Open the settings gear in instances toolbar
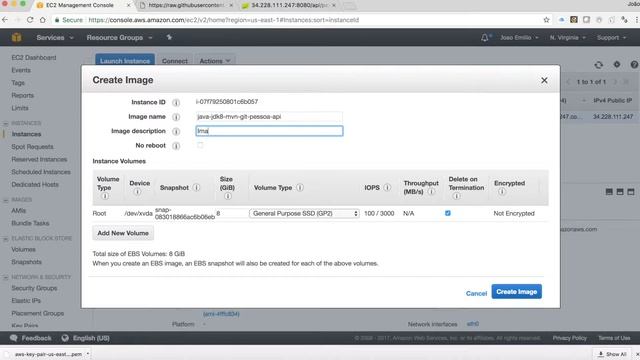640x360 pixels. click(617, 64)
